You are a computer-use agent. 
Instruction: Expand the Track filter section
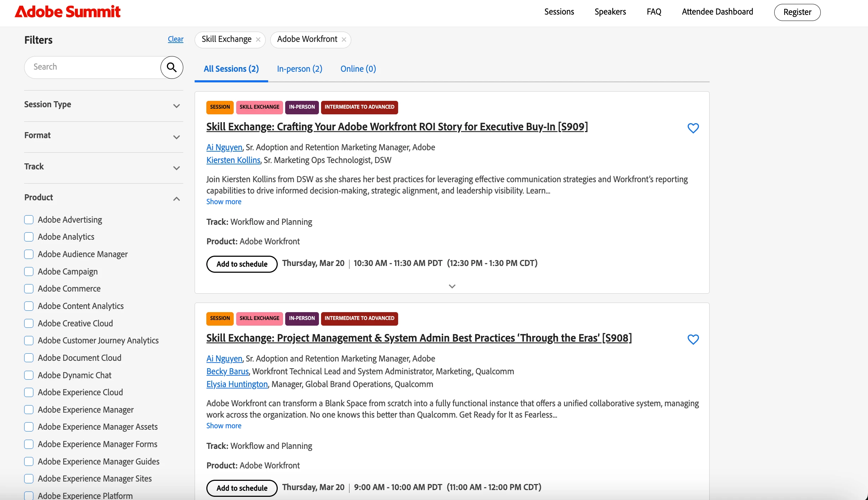[x=176, y=168]
